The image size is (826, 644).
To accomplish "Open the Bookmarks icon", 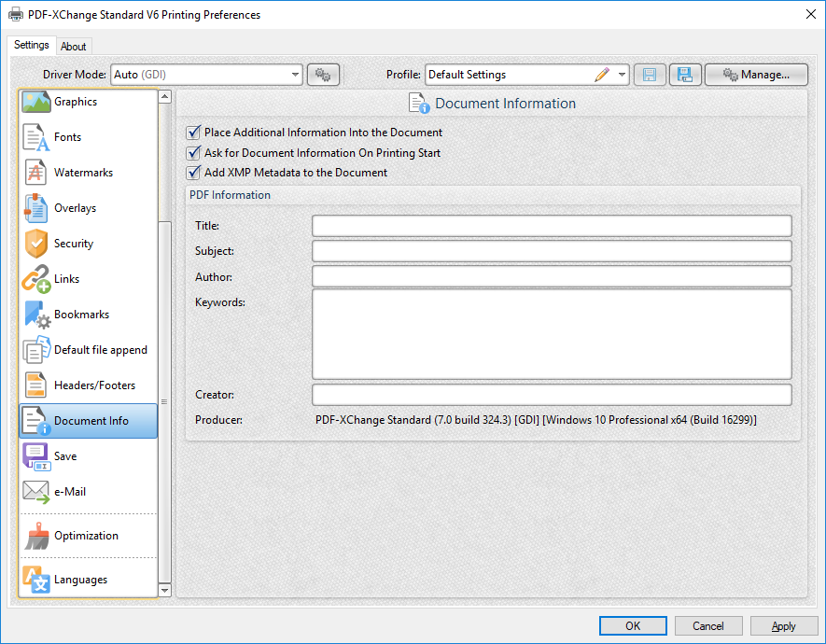I will (x=37, y=315).
